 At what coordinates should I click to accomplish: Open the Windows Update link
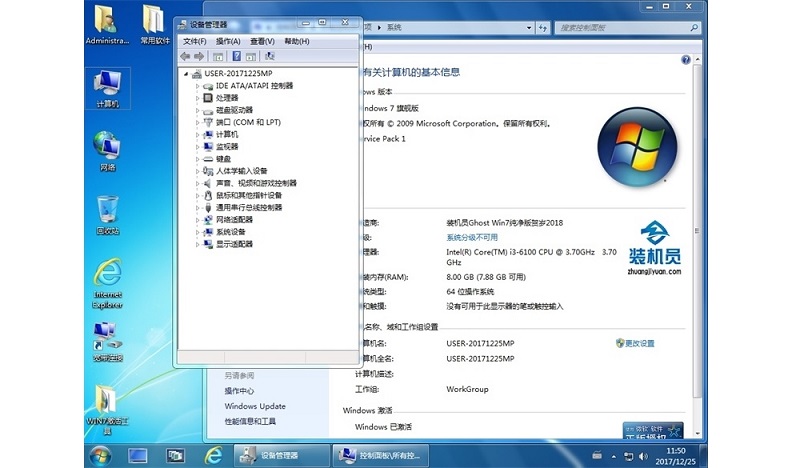point(255,406)
